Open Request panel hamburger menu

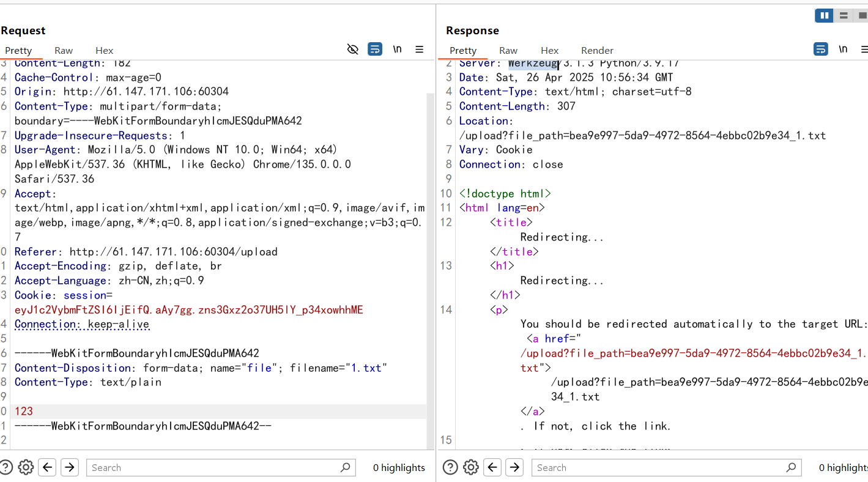pos(420,49)
